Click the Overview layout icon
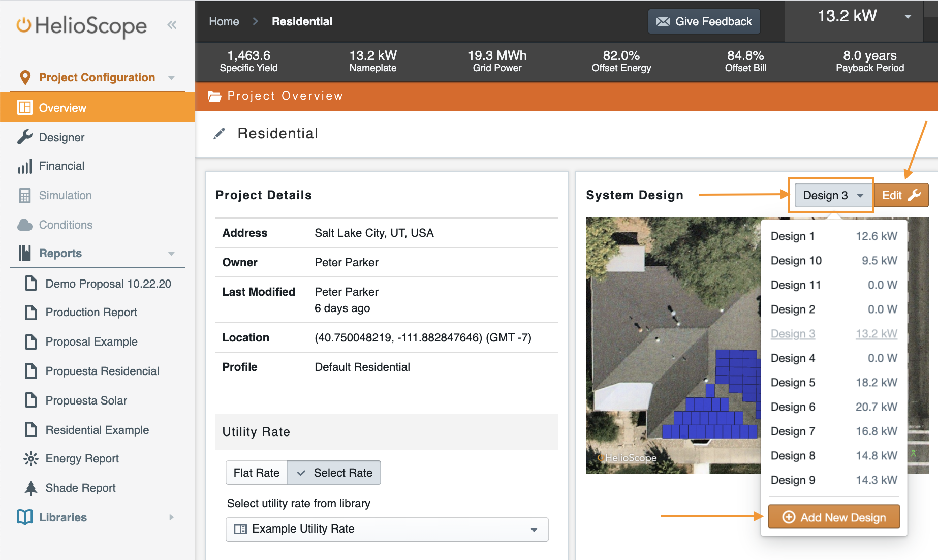This screenshot has width=938, height=560. [x=25, y=108]
